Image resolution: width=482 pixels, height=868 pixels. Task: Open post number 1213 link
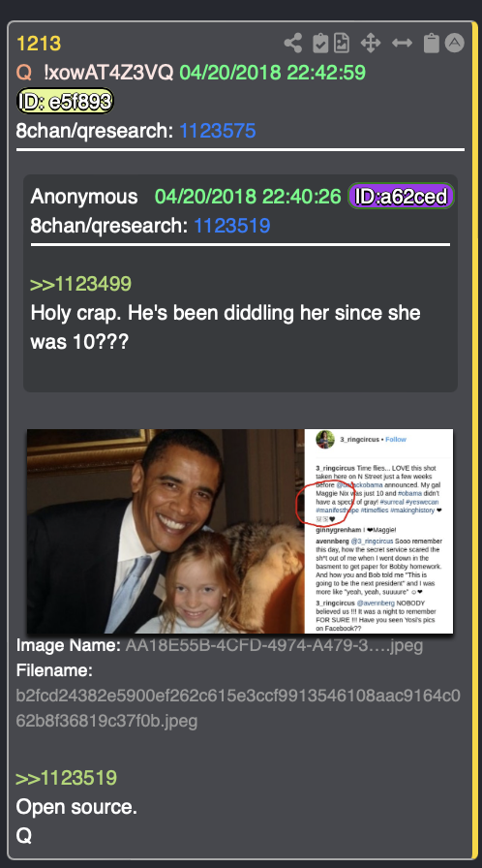pos(39,44)
